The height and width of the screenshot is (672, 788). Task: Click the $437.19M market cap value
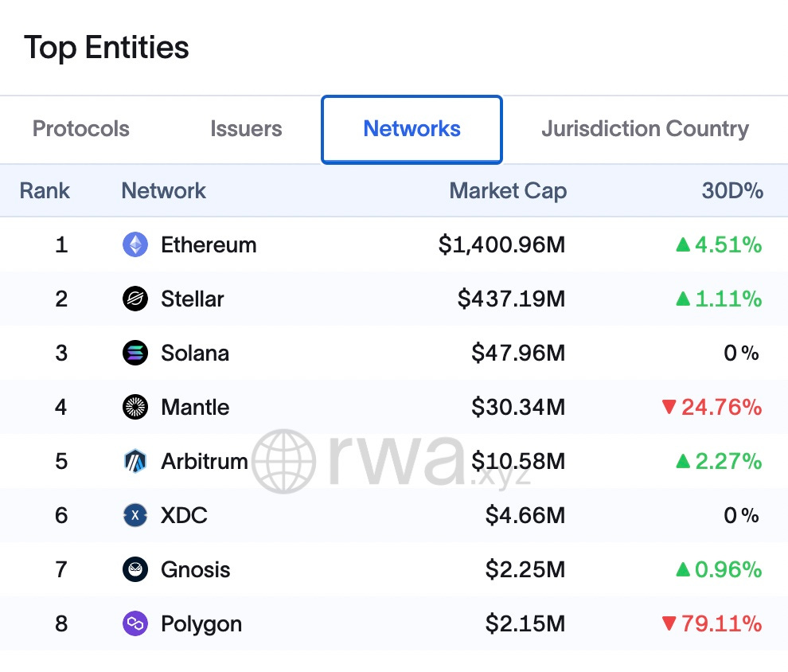(x=511, y=299)
